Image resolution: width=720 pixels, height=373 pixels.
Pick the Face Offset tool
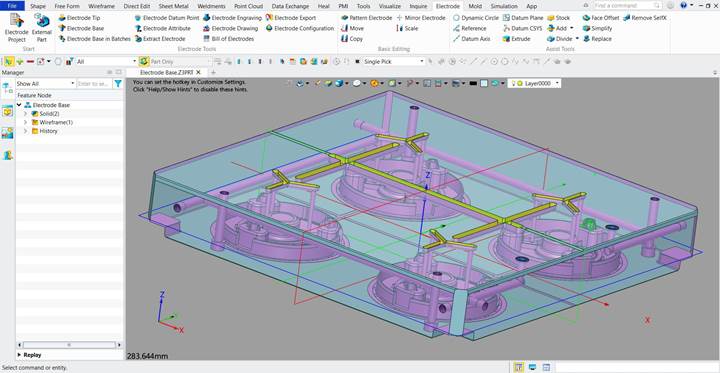(601, 17)
